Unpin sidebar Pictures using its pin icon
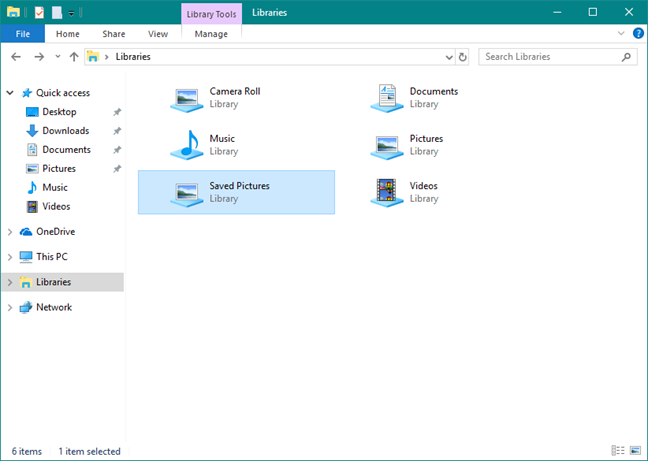Image resolution: width=648 pixels, height=461 pixels. pyautogui.click(x=117, y=169)
